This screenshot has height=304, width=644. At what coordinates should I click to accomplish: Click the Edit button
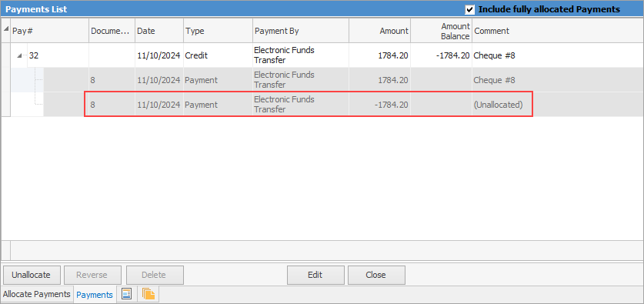315,275
